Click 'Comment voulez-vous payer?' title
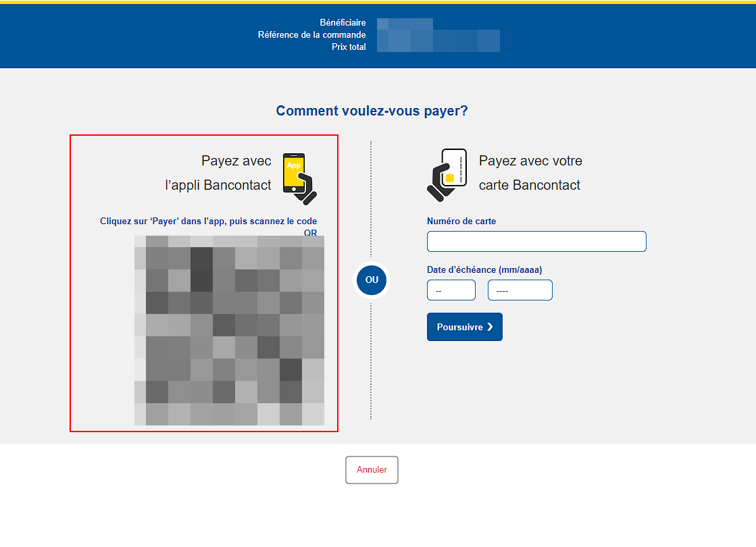This screenshot has width=756, height=547. (372, 111)
